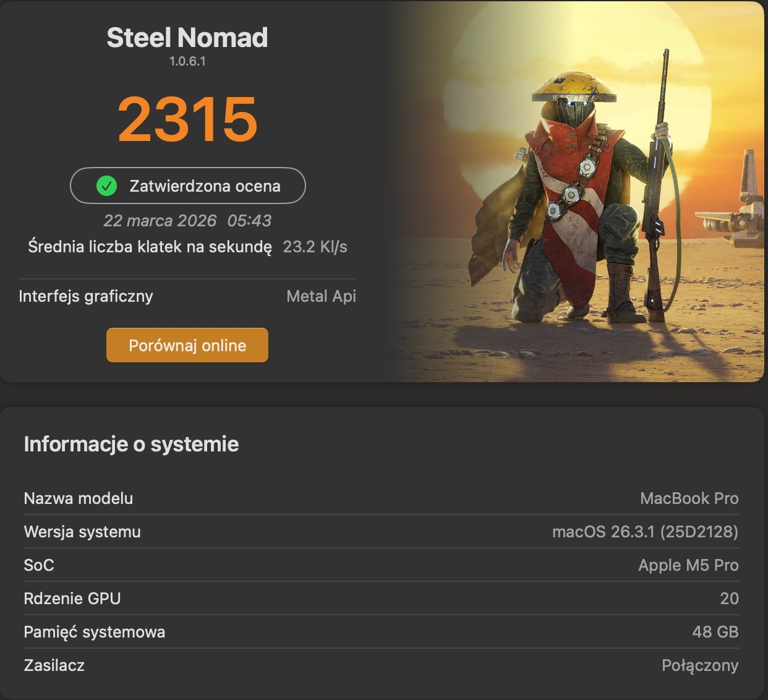The image size is (768, 700).
Task: Click the Połączony power status value
Action: 700,665
